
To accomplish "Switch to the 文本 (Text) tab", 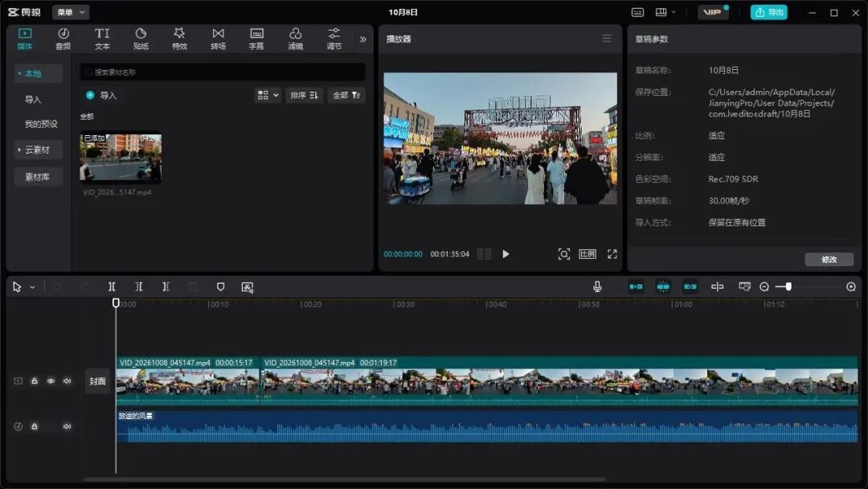I will [x=102, y=39].
